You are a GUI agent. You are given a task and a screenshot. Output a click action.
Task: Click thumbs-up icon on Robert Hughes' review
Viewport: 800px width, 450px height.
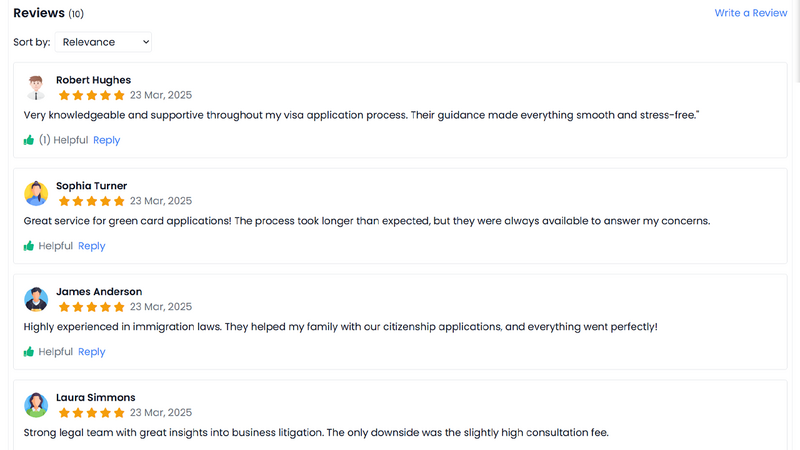pyautogui.click(x=29, y=140)
